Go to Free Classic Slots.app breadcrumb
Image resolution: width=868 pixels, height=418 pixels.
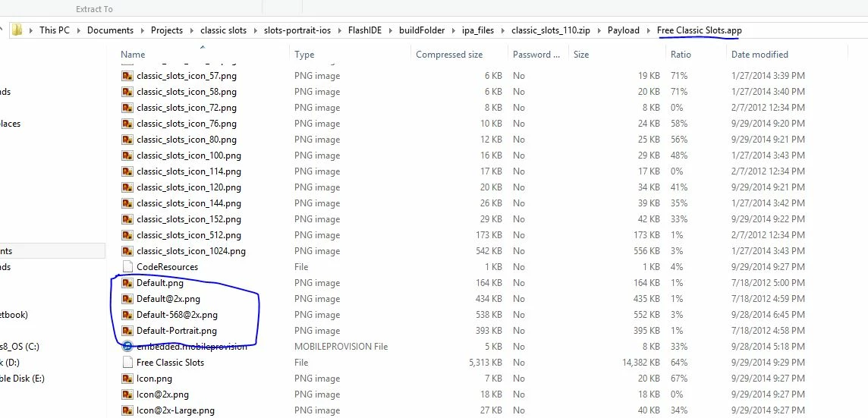pyautogui.click(x=699, y=30)
